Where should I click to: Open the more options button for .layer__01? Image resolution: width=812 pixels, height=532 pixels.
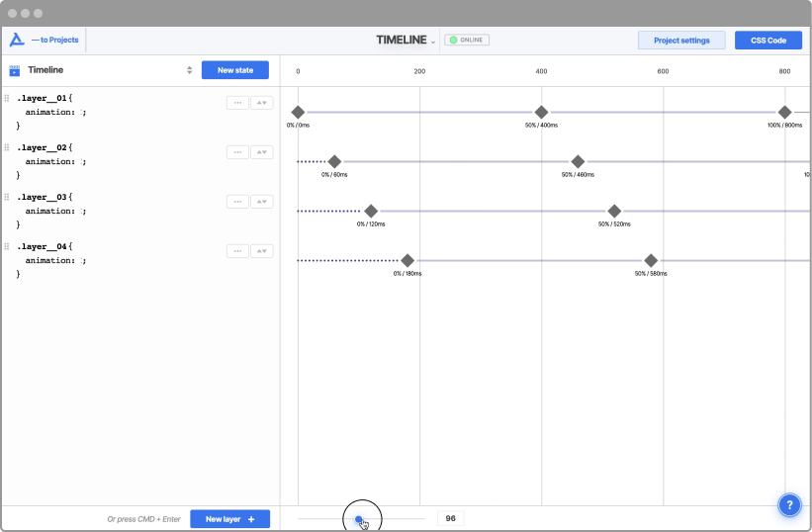point(237,103)
